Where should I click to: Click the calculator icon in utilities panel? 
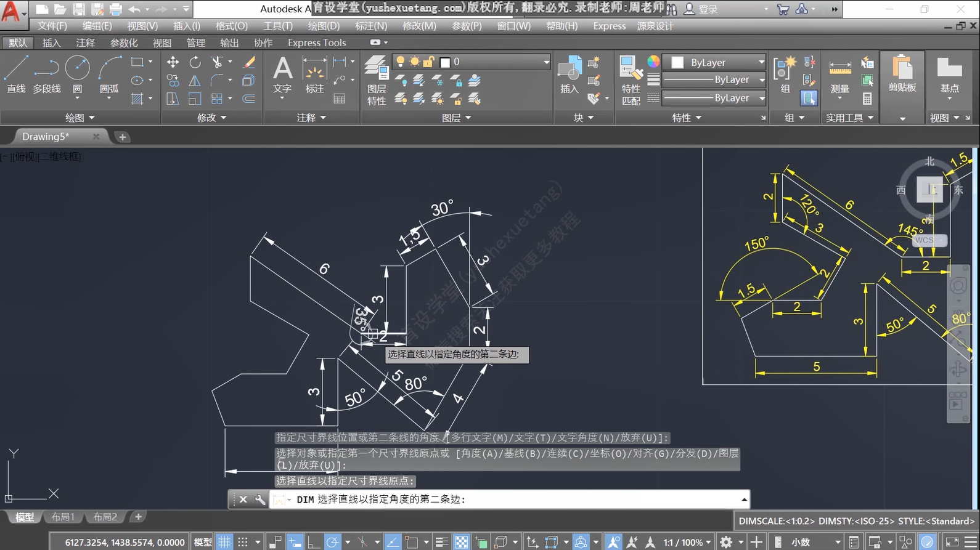867,99
